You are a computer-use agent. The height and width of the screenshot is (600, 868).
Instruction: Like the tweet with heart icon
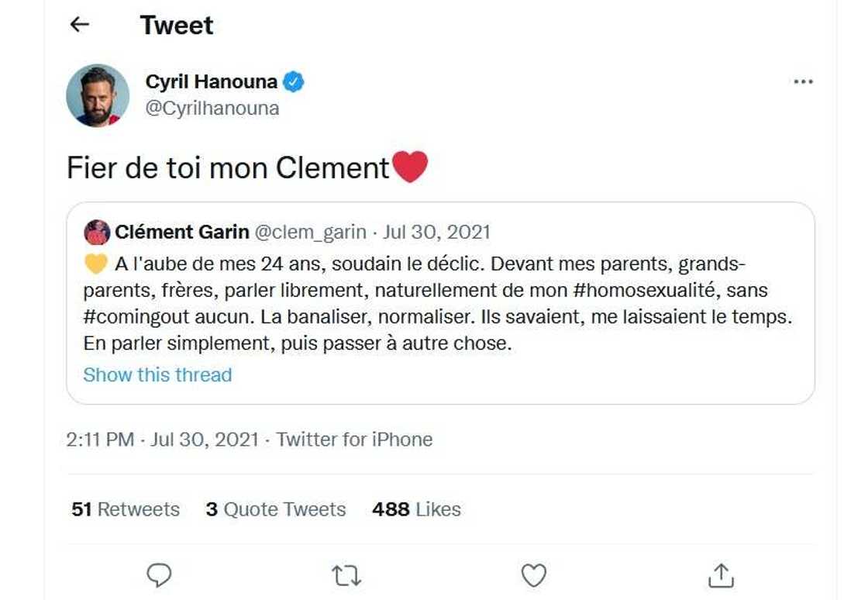pos(533,575)
